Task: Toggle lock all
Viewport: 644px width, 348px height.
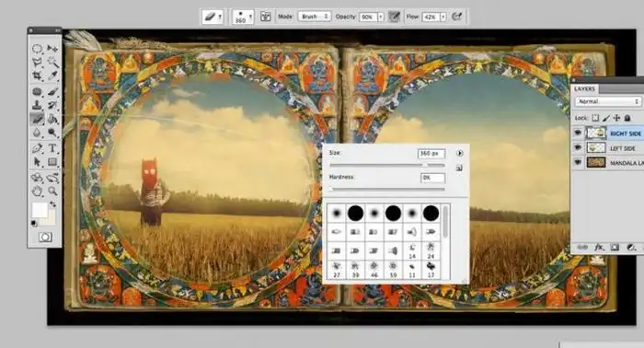Action: 627,118
